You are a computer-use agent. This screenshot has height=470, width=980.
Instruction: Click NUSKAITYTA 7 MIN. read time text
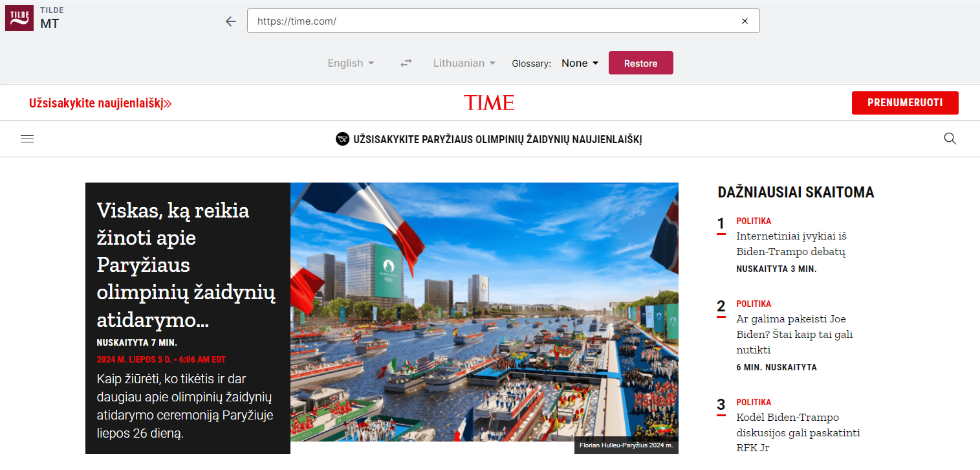[137, 343]
